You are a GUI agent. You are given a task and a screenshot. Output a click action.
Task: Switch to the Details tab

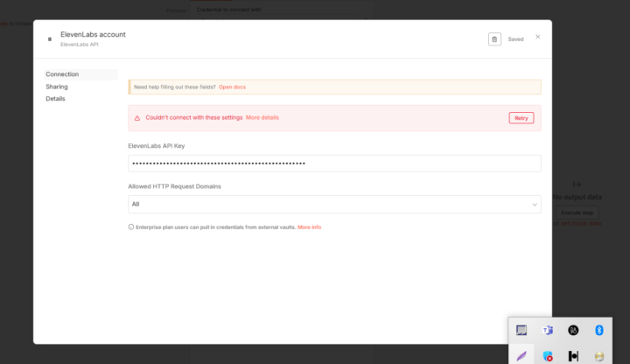point(55,99)
